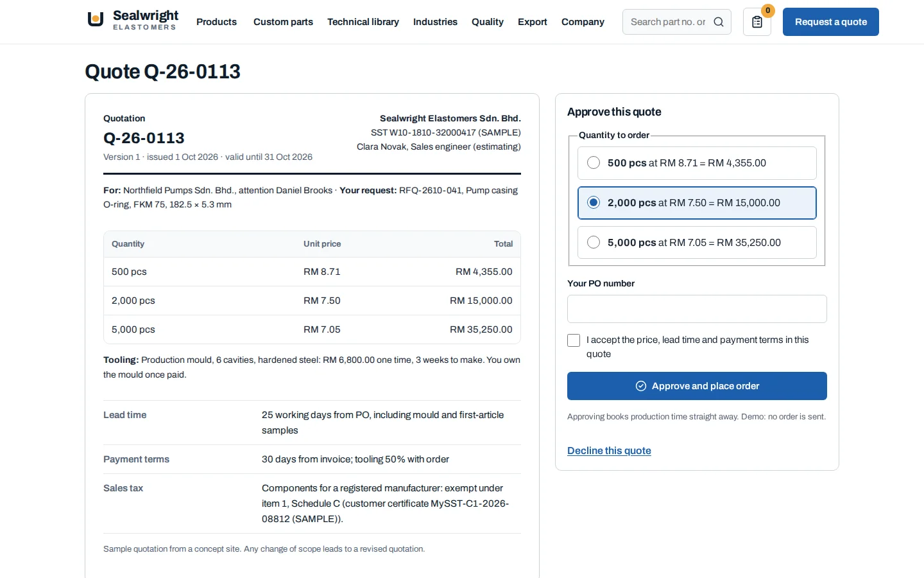Click the Unit price column header

tap(322, 244)
